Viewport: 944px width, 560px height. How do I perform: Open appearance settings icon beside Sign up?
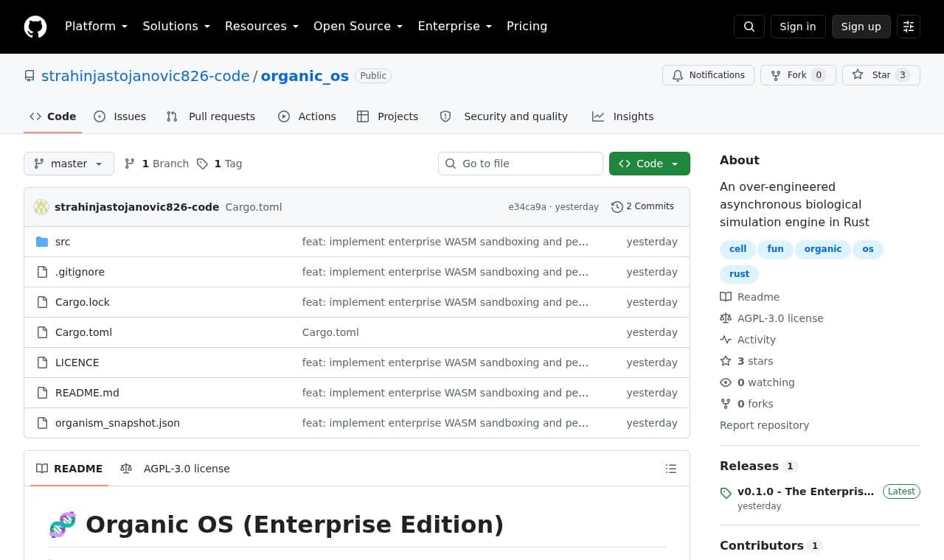[909, 27]
